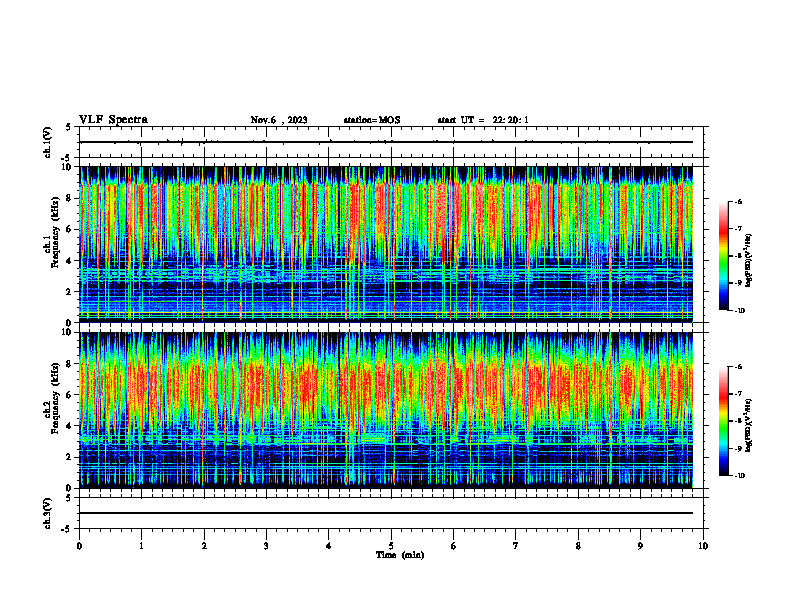The width and height of the screenshot is (792, 612).
Task: Click time axis tick label "5"
Action: pos(391,546)
